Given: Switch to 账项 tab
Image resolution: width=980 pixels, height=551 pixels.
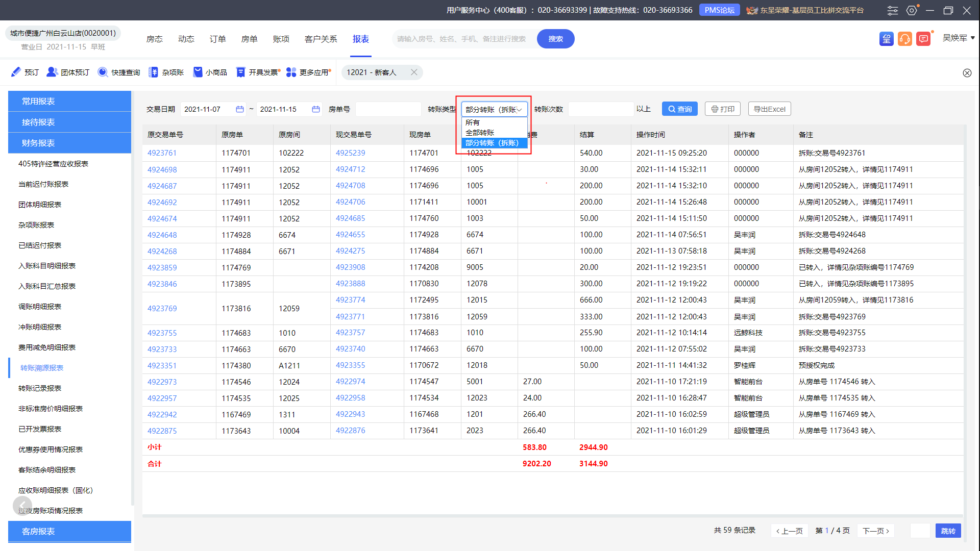Looking at the screenshot, I should pyautogui.click(x=281, y=39).
